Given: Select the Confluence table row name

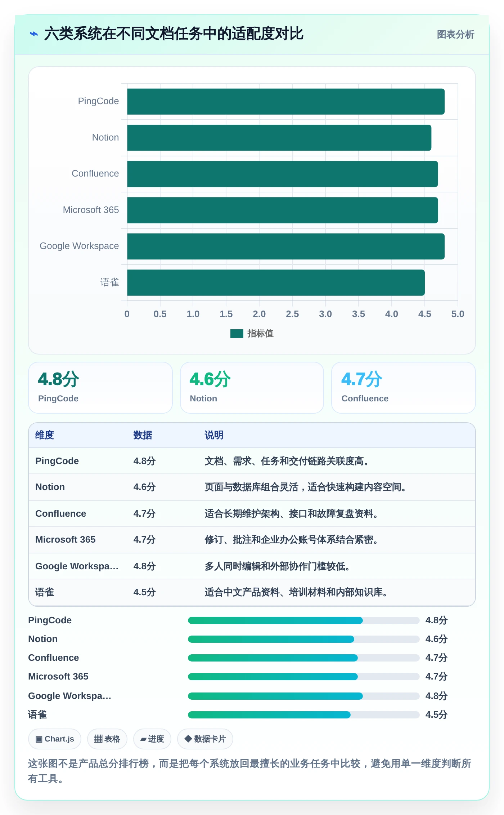Looking at the screenshot, I should 60,514.
